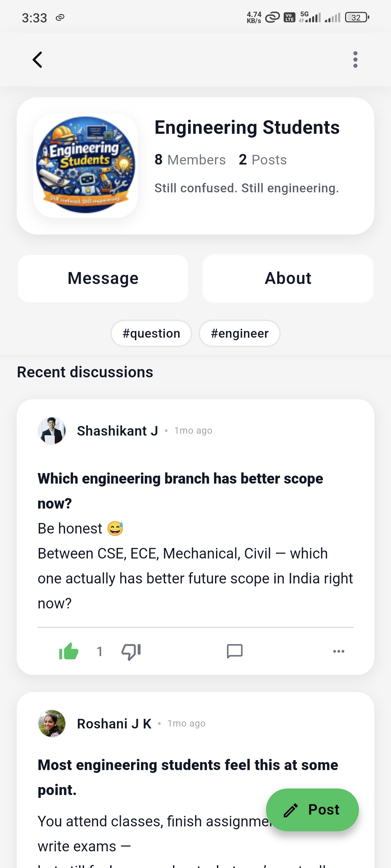Tap the back arrow icon

click(x=37, y=60)
